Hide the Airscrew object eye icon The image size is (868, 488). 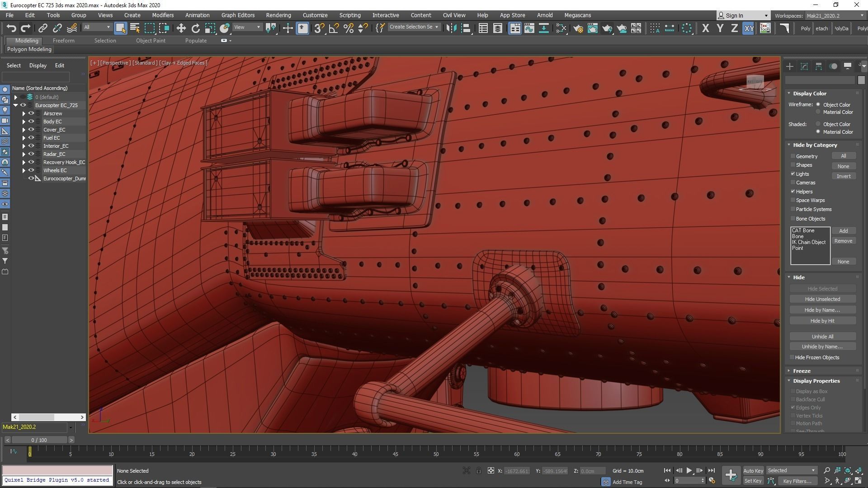point(31,113)
